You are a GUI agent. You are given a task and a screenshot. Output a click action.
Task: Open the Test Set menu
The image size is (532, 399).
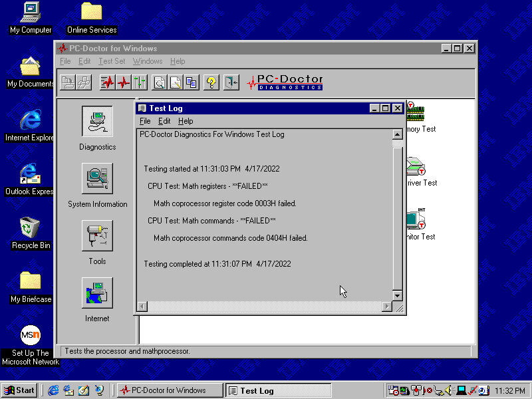pos(112,61)
